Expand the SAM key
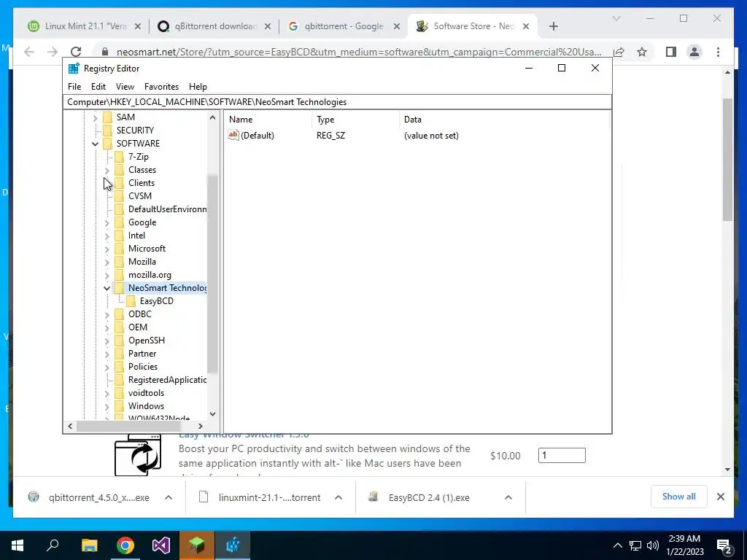Viewport: 747px width, 560px height. tap(95, 117)
